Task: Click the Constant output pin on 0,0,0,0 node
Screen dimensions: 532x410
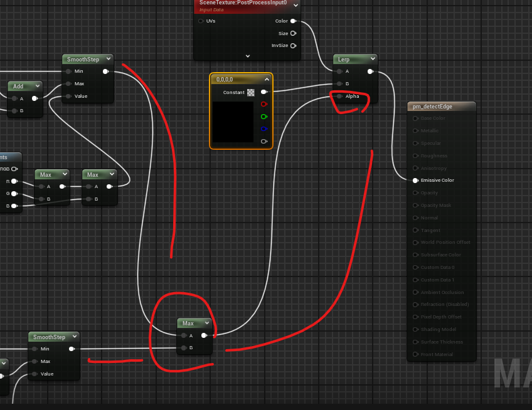Action: click(264, 92)
